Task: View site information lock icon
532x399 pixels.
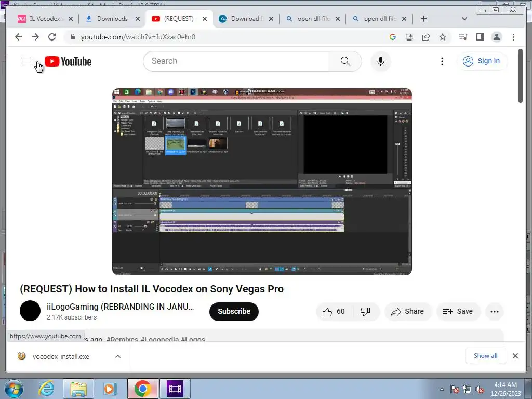Action: [x=72, y=37]
